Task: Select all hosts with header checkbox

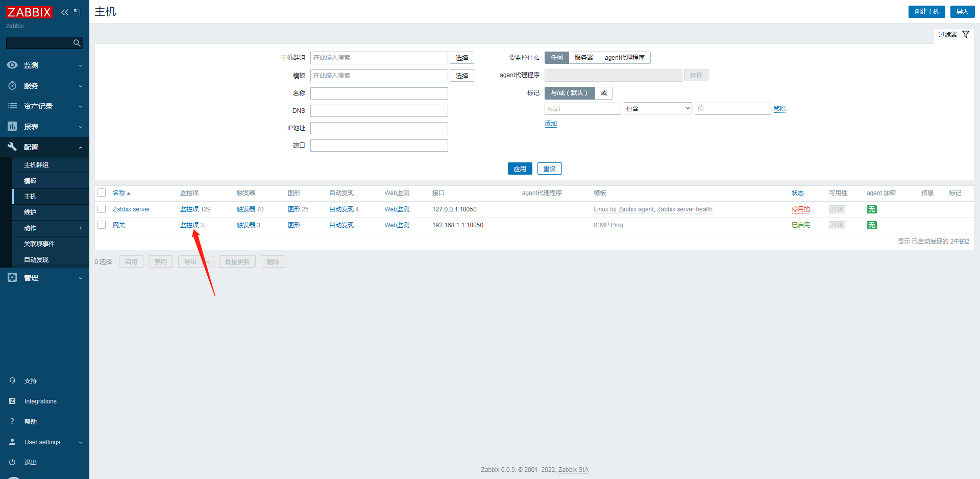Action: tap(102, 193)
